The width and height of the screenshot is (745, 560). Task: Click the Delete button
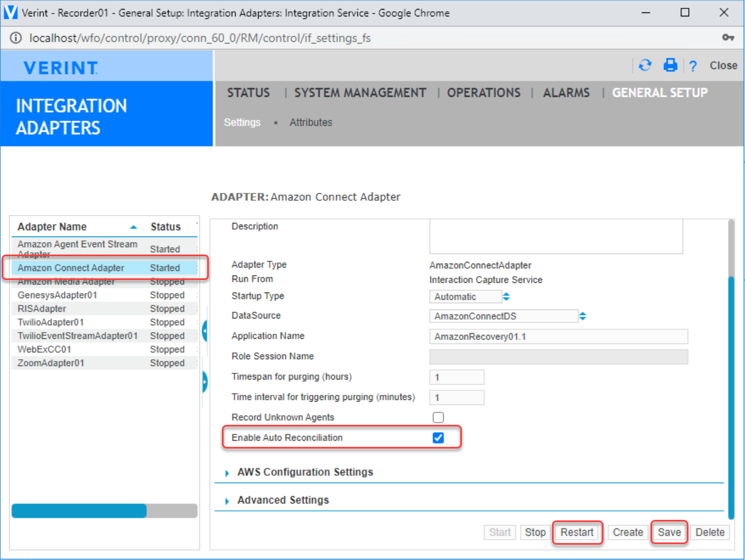(x=710, y=532)
